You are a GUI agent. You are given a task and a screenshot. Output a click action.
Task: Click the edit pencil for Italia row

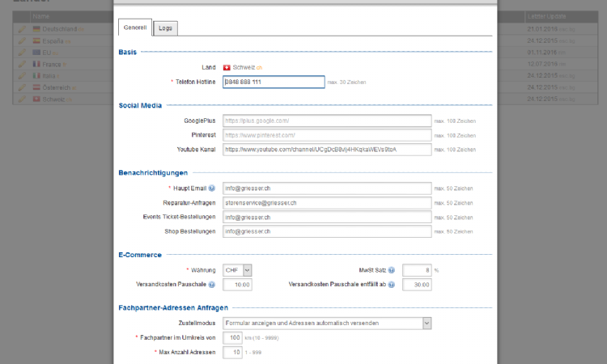pyautogui.click(x=22, y=76)
